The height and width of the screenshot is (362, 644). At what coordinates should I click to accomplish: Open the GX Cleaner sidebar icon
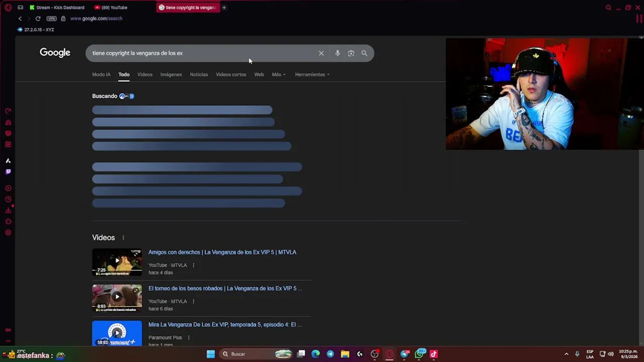click(x=8, y=122)
